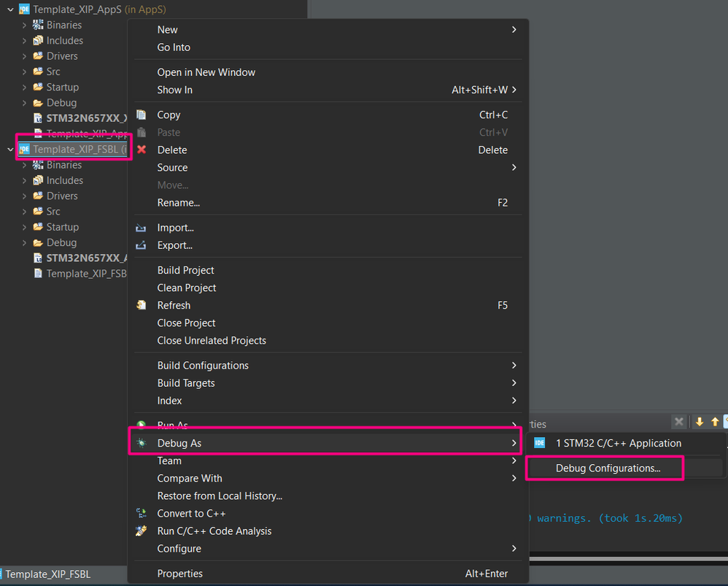
Task: Click the yellow down arrow in console toolbar
Action: pyautogui.click(x=700, y=422)
